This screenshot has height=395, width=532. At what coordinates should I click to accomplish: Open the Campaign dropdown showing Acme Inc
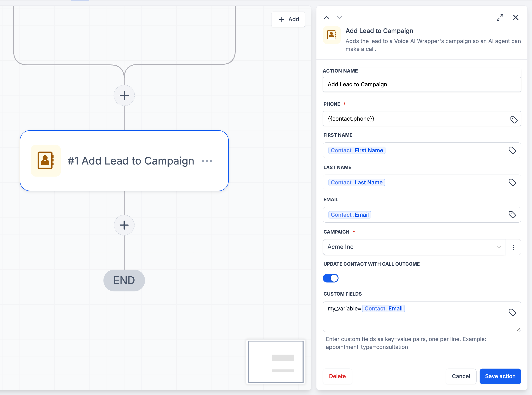414,247
